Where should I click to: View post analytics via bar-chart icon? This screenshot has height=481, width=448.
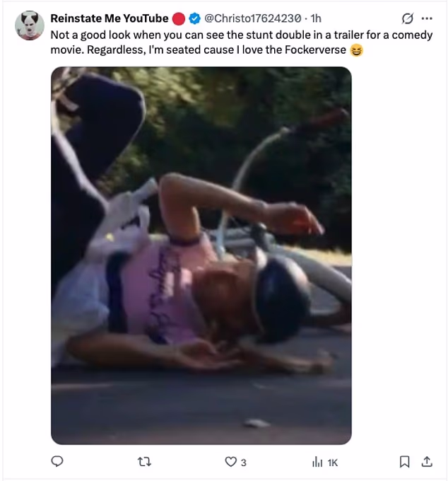pos(317,462)
